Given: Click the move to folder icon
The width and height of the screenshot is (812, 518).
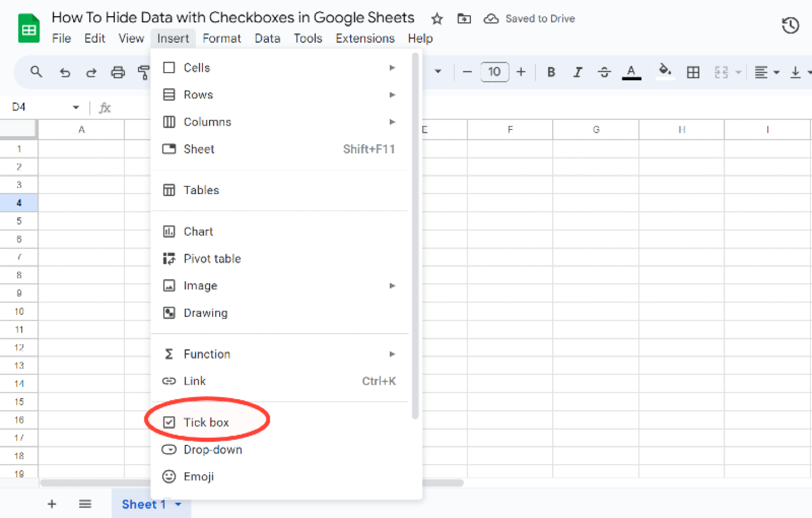Looking at the screenshot, I should (x=464, y=19).
